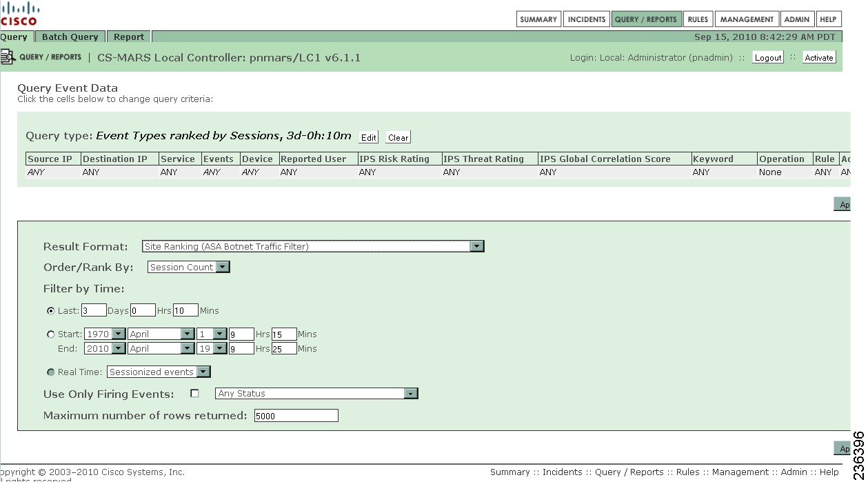Open the Start year 1970 dropdown
868x482 pixels.
[105, 334]
